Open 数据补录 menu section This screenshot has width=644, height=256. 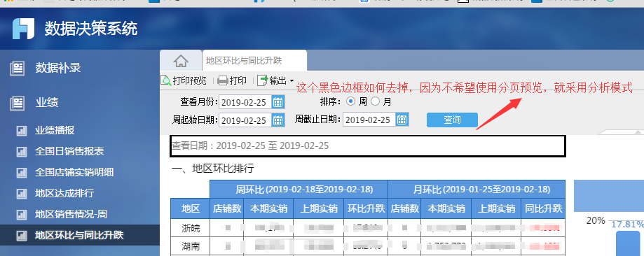click(58, 68)
